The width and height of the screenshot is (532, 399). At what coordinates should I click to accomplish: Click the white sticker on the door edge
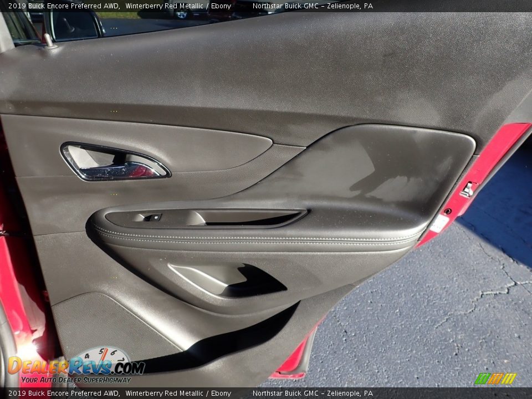(439, 223)
